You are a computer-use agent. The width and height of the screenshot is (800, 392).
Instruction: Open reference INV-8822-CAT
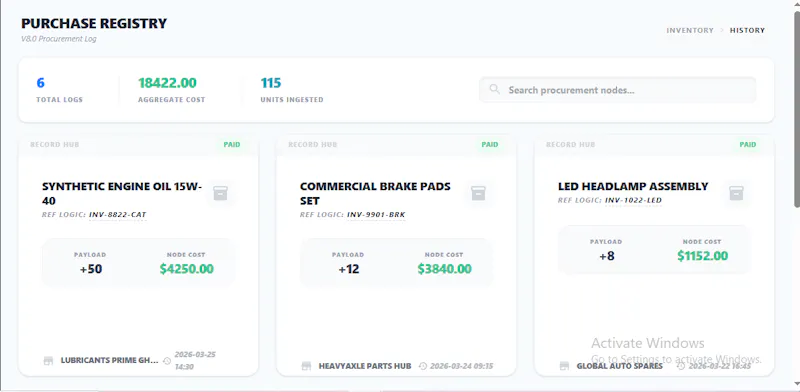[x=118, y=215]
